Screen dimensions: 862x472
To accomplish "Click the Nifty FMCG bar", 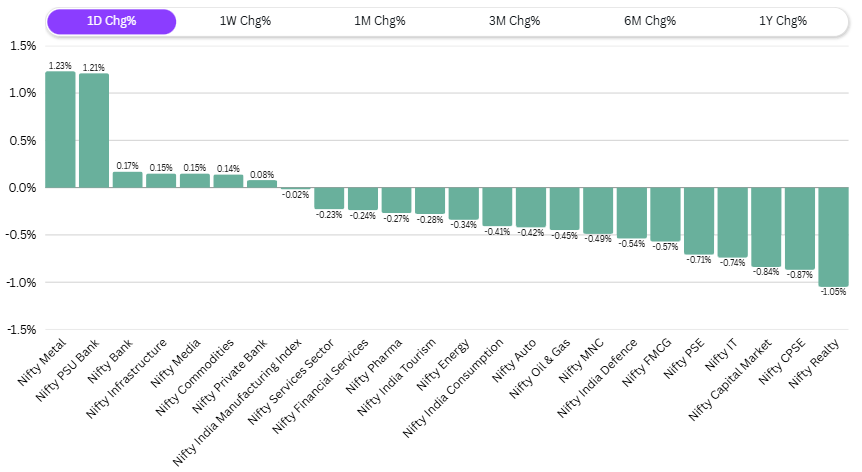I will (665, 214).
